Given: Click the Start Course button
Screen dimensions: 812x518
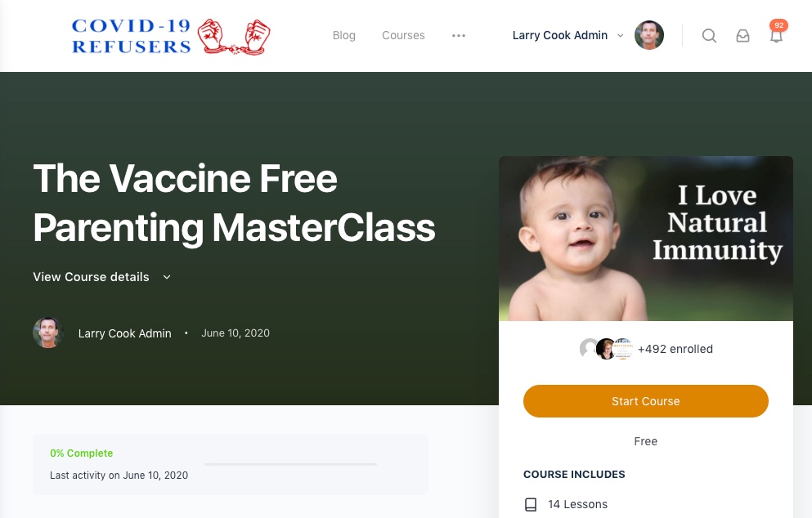Looking at the screenshot, I should click(x=646, y=401).
